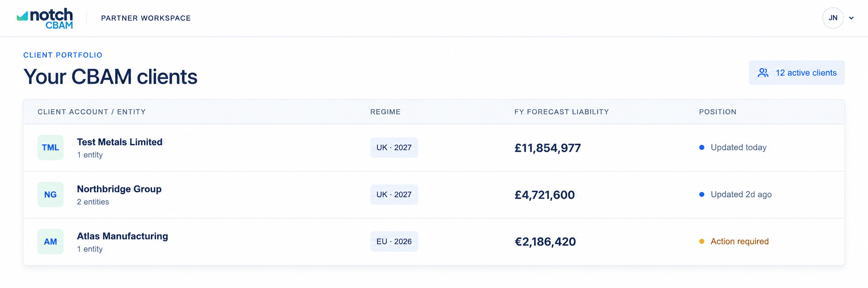Click the notch CBAM logo
Image resolution: width=868 pixels, height=288 pixels.
point(45,18)
